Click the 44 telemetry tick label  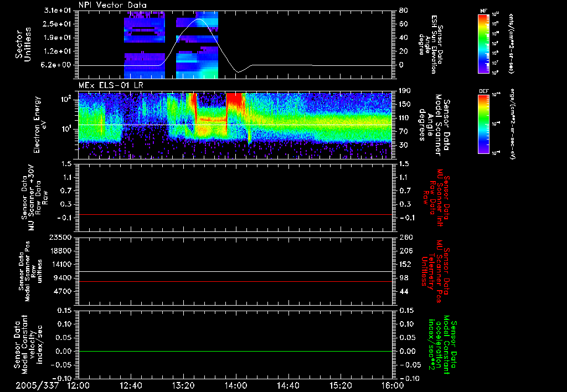coord(404,291)
